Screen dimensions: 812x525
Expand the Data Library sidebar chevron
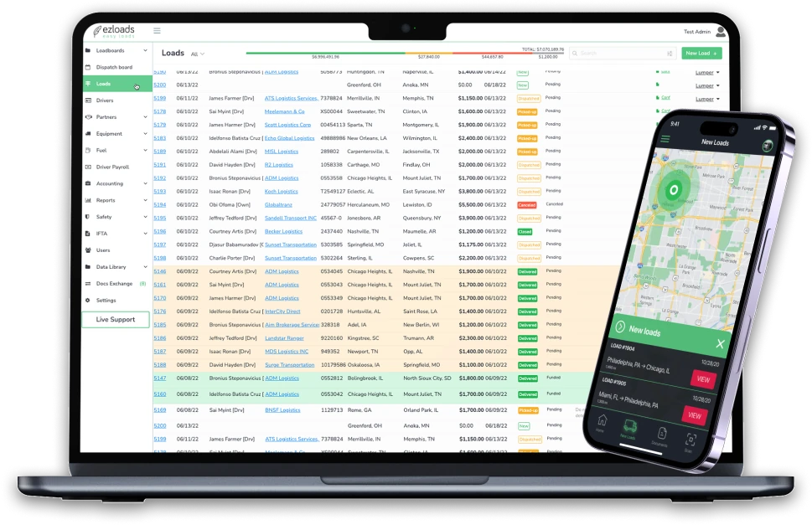[145, 267]
